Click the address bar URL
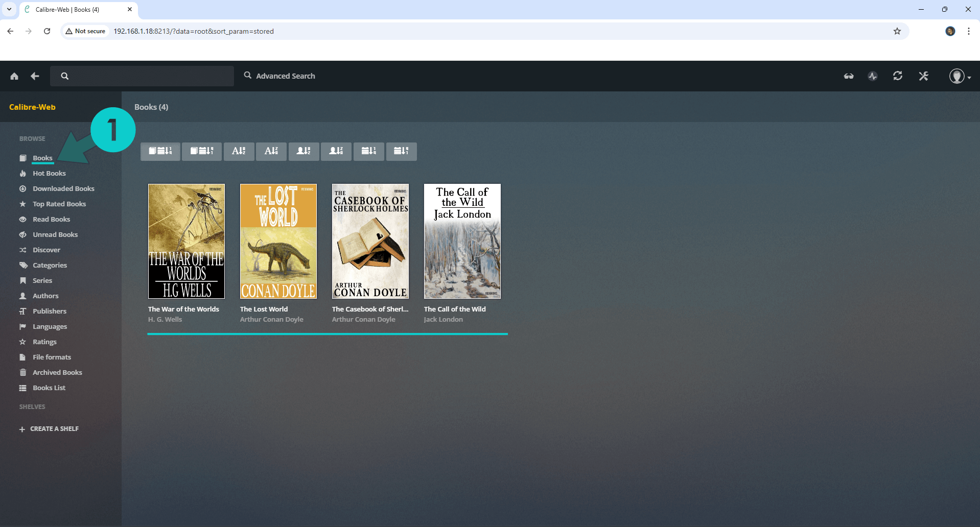The image size is (980, 527). [x=194, y=31]
